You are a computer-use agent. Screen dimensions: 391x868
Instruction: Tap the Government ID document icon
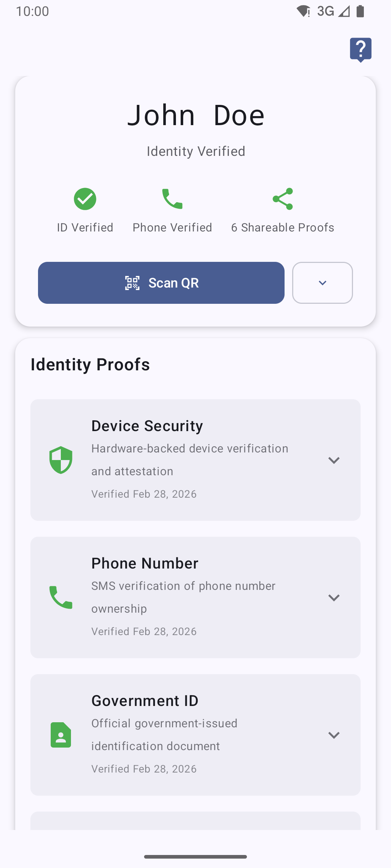[61, 734]
